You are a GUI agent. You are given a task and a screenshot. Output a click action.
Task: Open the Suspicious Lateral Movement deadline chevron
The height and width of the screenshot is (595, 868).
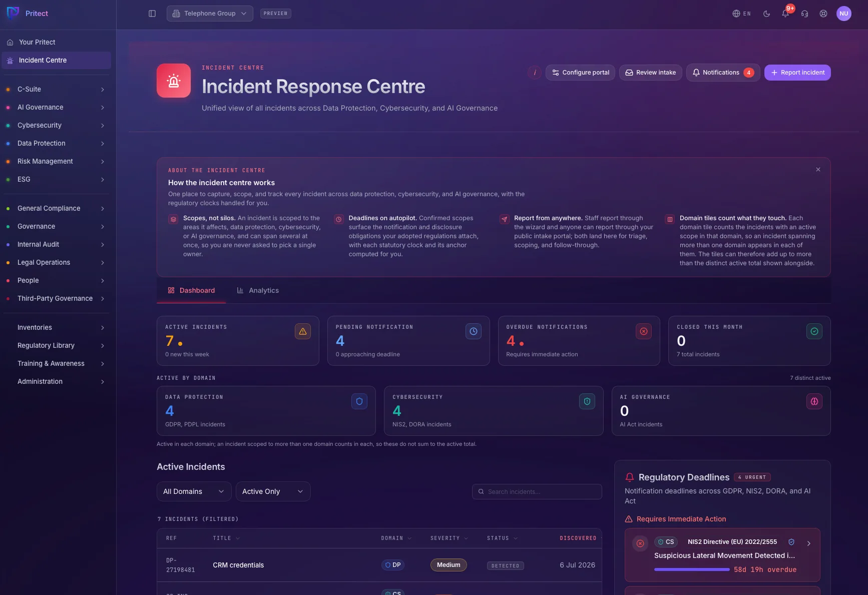pos(809,543)
